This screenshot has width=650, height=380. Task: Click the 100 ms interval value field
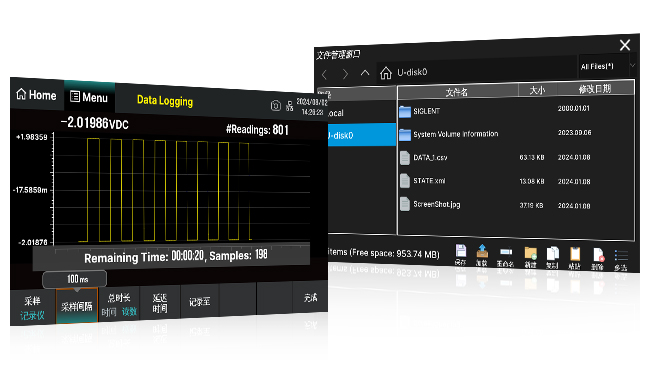pyautogui.click(x=75, y=279)
